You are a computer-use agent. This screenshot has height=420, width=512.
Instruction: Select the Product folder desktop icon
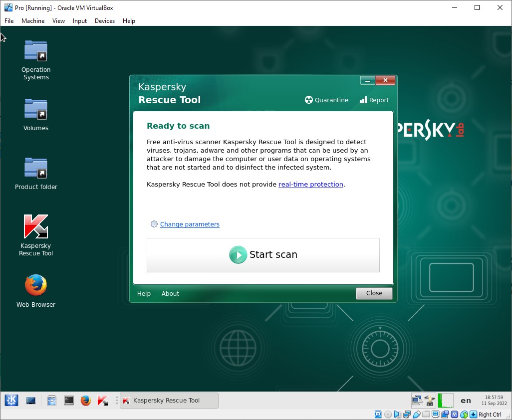36,173
